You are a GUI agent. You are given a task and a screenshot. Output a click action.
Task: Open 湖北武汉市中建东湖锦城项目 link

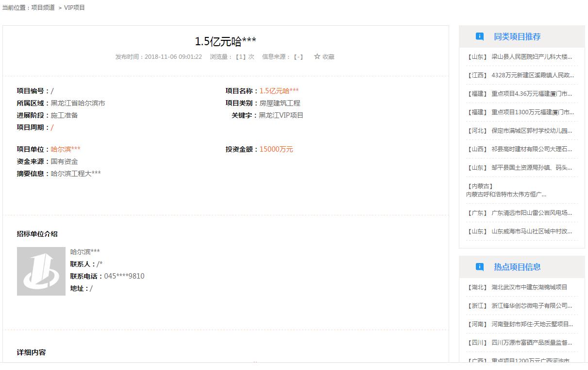(x=529, y=287)
